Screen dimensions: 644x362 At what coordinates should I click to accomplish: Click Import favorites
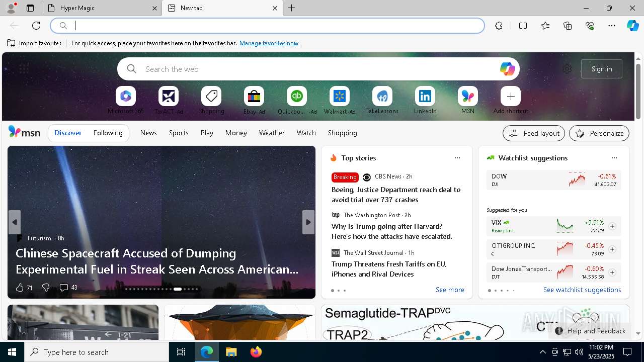click(x=34, y=43)
